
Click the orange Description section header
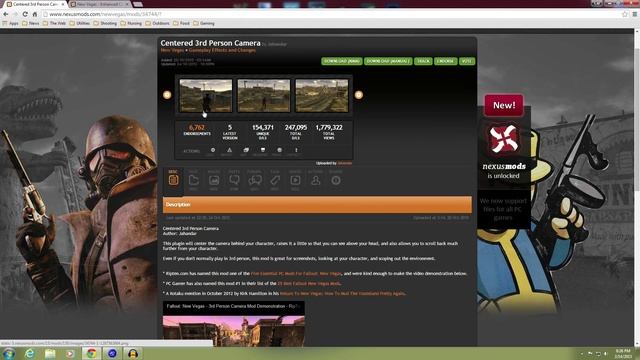pos(317,204)
